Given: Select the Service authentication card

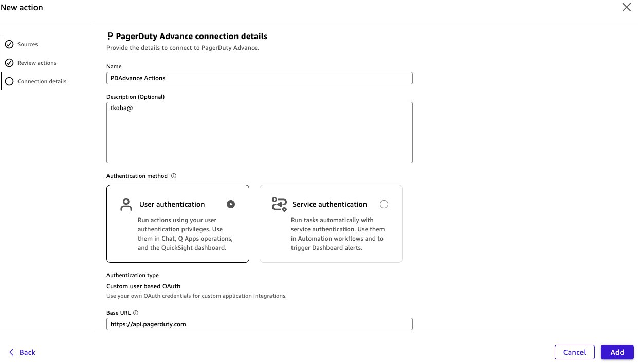Looking at the screenshot, I should (x=331, y=224).
